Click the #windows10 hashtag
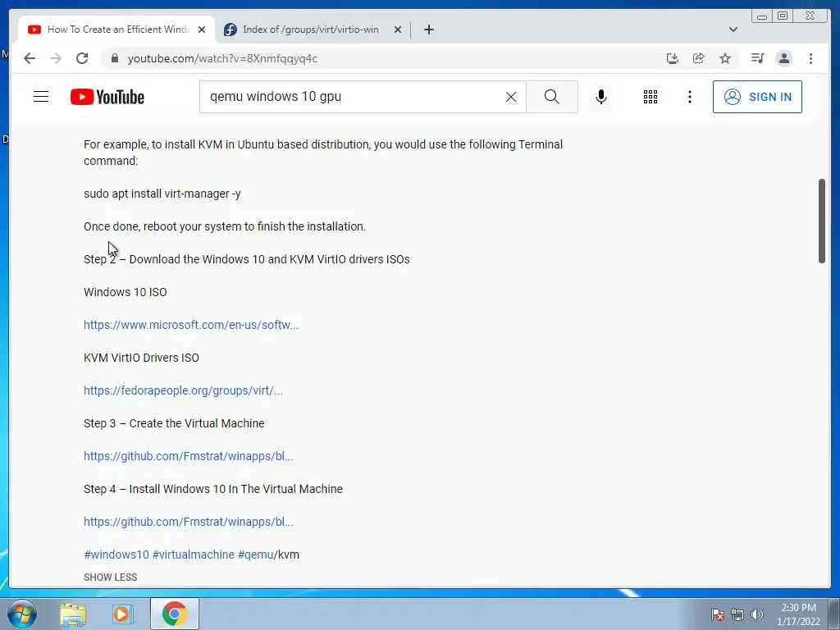Screen dimensions: 840x630 point(116,555)
